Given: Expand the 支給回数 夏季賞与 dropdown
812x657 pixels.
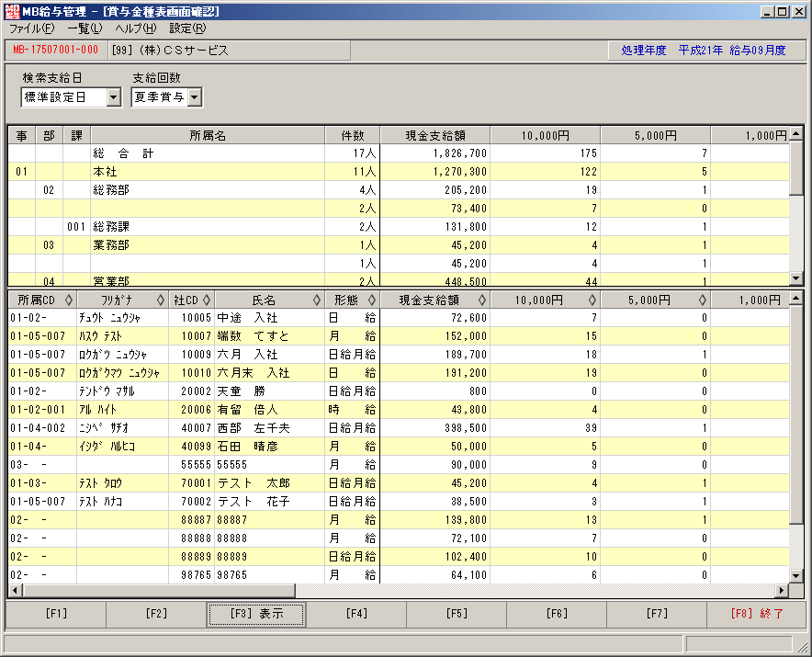Looking at the screenshot, I should [x=194, y=96].
